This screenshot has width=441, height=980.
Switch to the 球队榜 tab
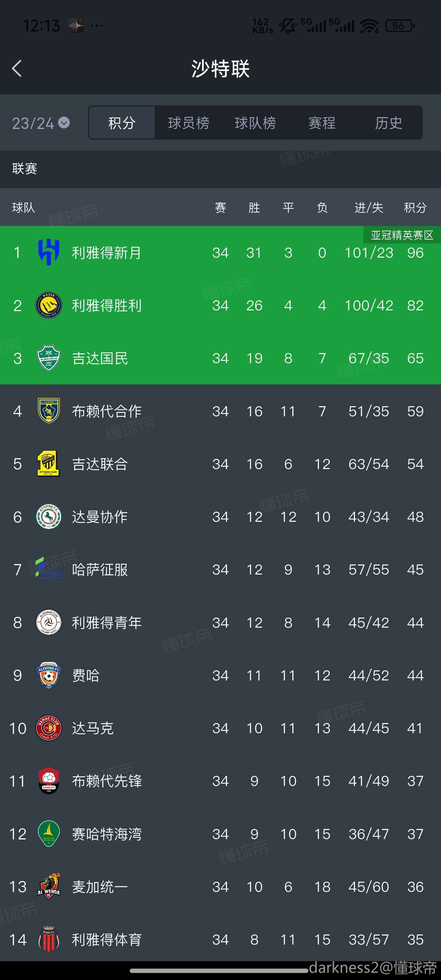click(x=255, y=123)
